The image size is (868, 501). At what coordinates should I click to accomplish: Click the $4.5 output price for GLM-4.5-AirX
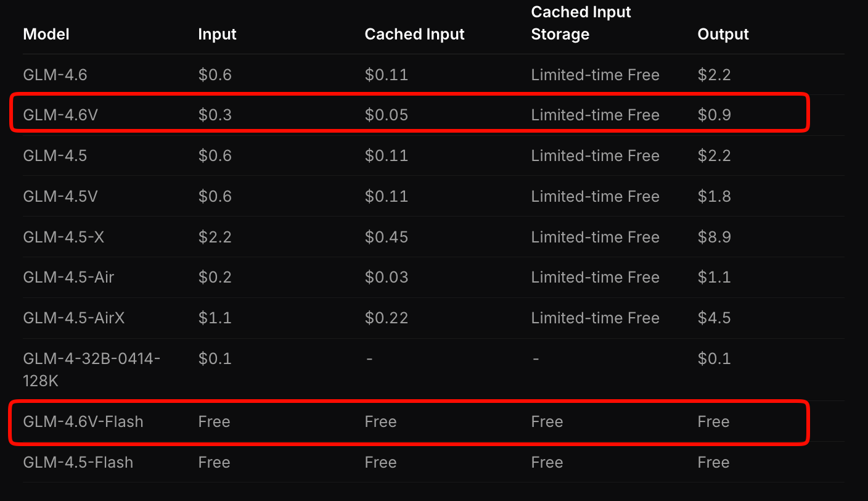pos(714,318)
